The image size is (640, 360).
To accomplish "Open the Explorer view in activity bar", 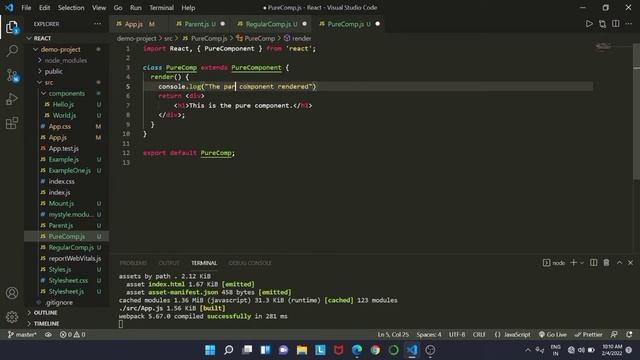I will (x=12, y=27).
